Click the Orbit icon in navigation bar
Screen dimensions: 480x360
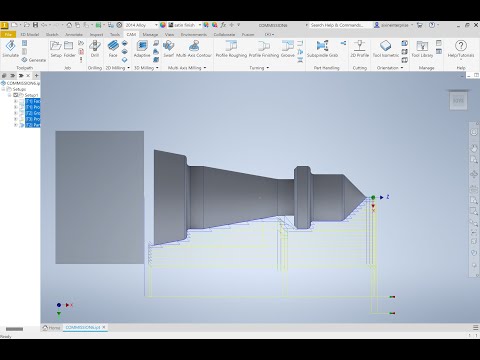[x=474, y=174]
